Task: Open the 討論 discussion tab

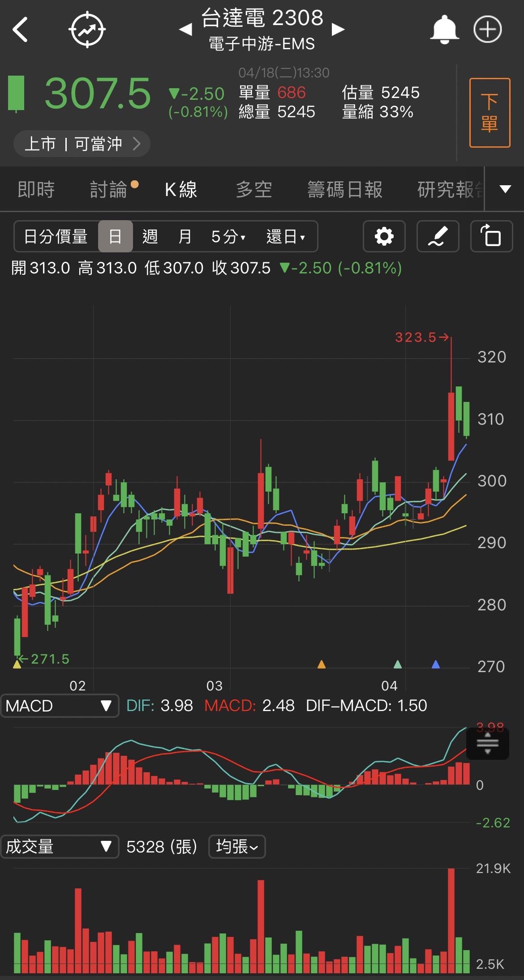Action: pos(109,189)
